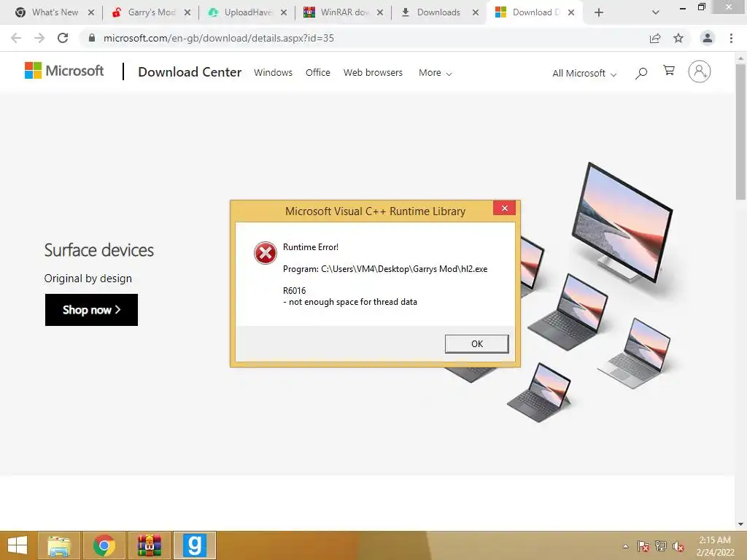Show hidden system tray icons
Image resolution: width=747 pixels, height=560 pixels.
click(625, 546)
